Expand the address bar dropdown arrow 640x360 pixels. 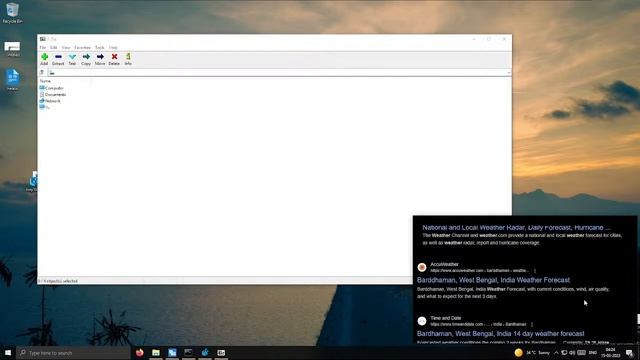[509, 73]
